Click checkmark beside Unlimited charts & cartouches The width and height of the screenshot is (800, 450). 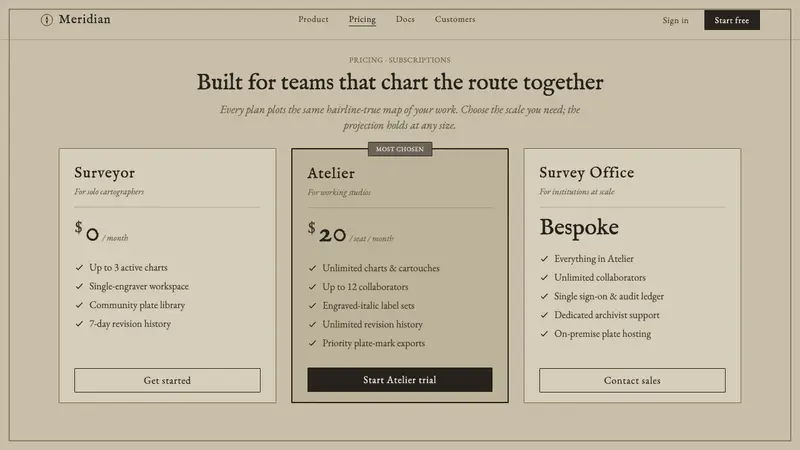(312, 268)
